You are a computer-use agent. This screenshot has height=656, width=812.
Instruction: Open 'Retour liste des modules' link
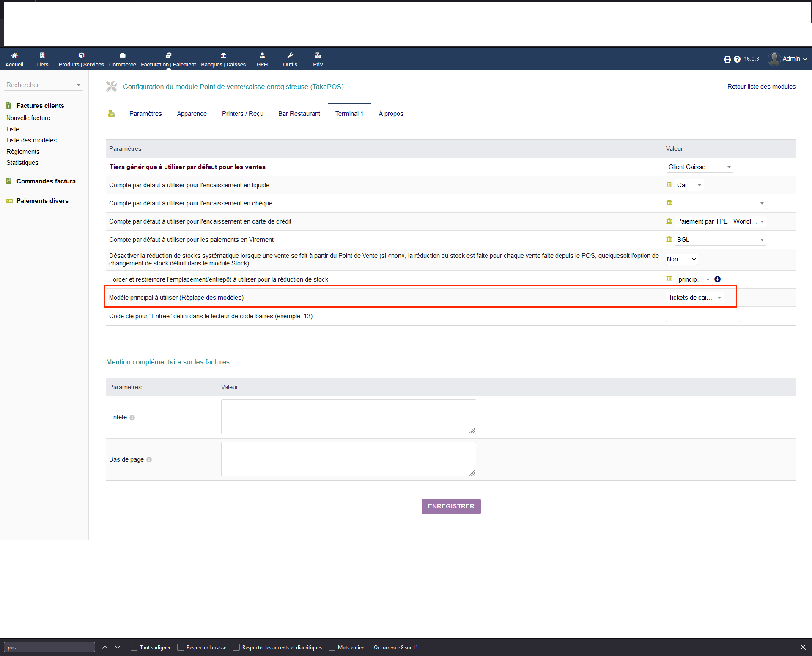[x=761, y=86]
